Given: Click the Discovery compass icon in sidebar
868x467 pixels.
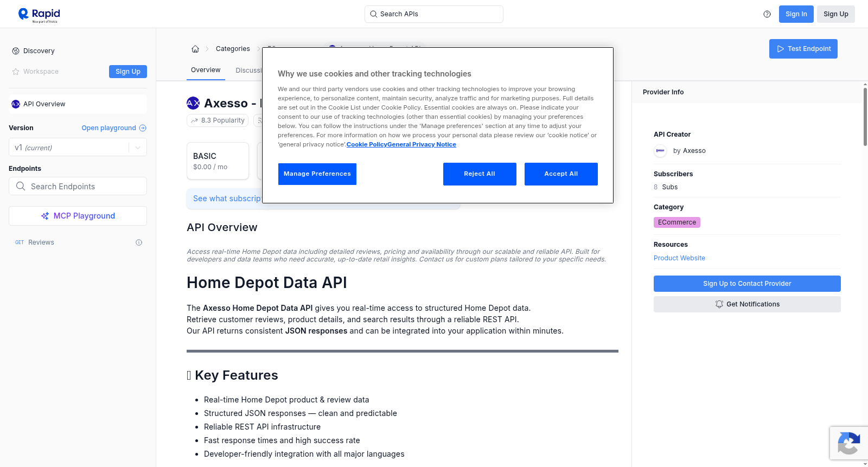Looking at the screenshot, I should (x=16, y=51).
